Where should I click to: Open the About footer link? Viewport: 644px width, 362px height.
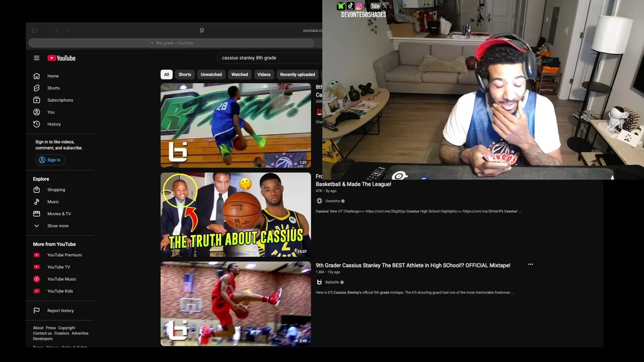pyautogui.click(x=38, y=328)
